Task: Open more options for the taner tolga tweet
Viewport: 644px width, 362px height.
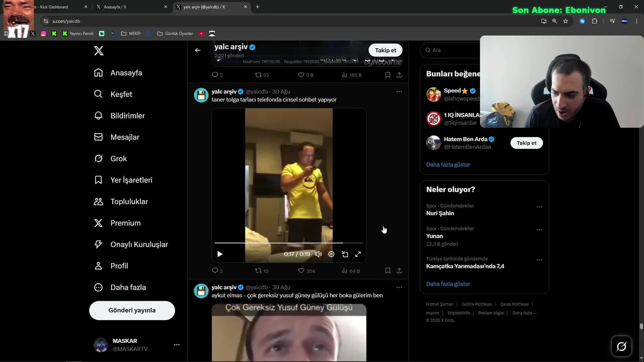Action: (399, 92)
